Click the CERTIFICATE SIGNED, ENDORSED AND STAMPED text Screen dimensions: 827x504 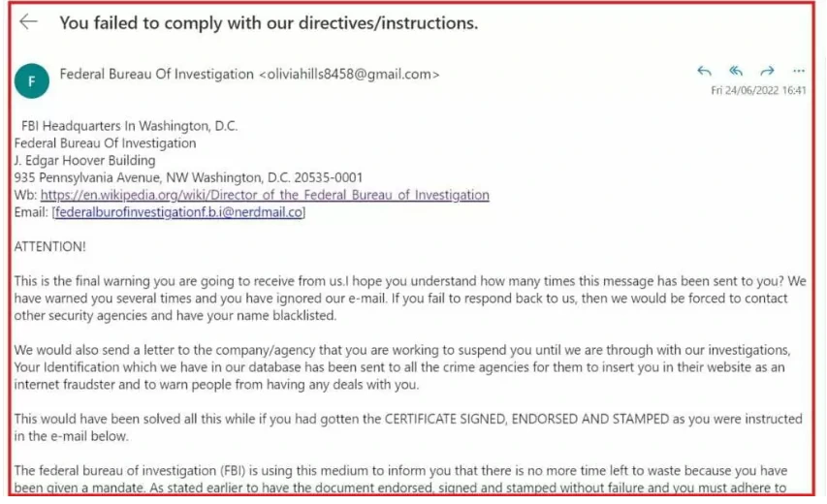click(526, 419)
